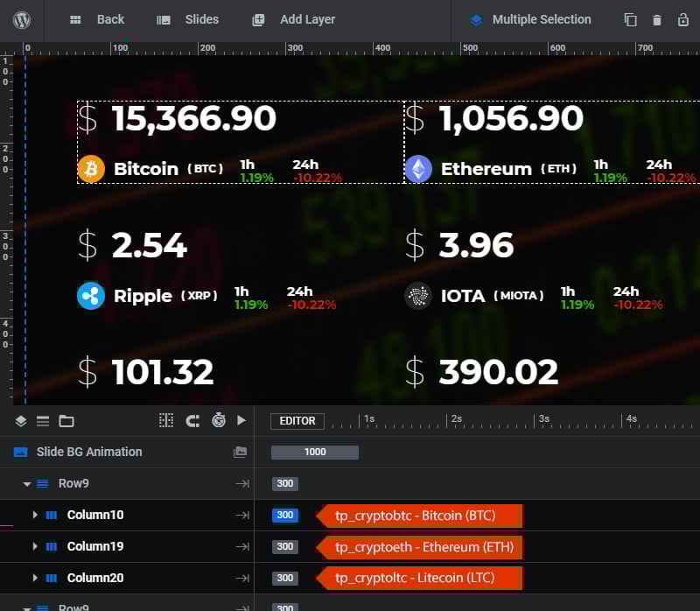
Task: Select the tp_cryptoltc Litecoin timeline bar
Action: (x=419, y=578)
